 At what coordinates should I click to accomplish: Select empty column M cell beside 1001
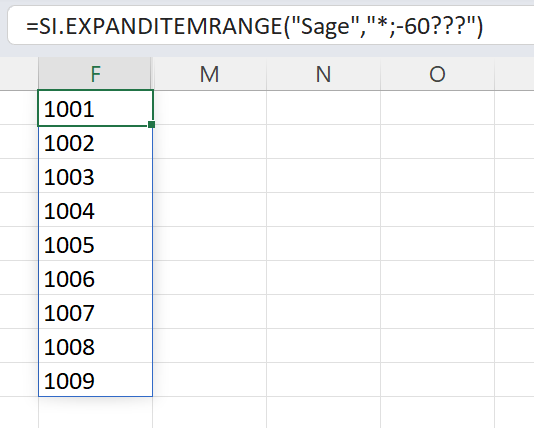[209, 108]
